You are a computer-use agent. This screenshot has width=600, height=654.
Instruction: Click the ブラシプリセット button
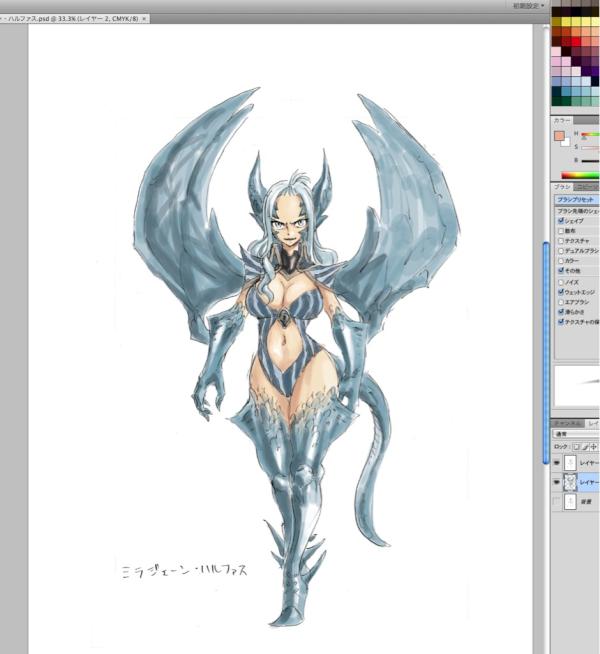pos(577,200)
